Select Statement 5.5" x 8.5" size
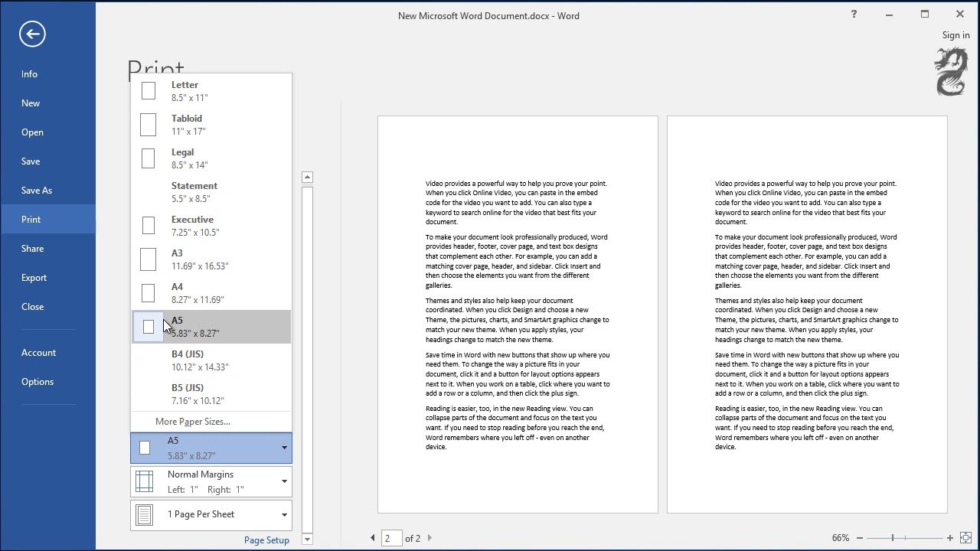Viewport: 980px width, 551px height. click(x=211, y=192)
